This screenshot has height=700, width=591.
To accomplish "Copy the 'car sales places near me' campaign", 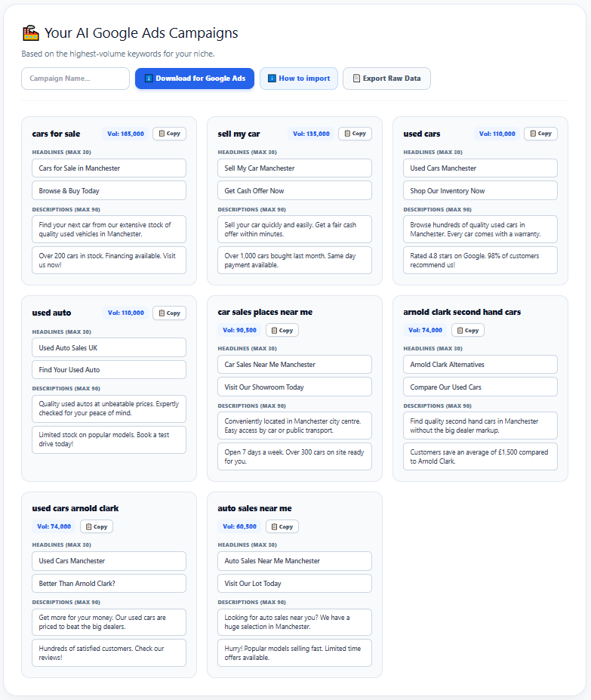I will pyautogui.click(x=282, y=330).
